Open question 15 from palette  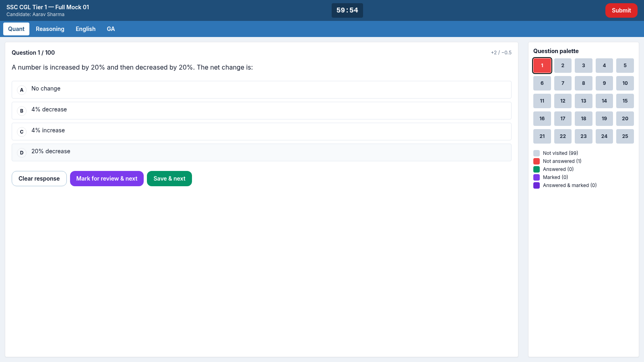625,101
